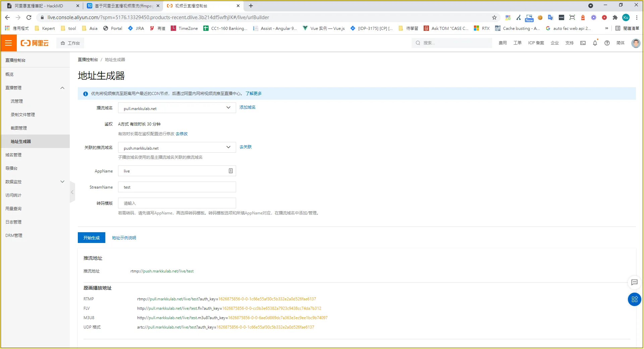The image size is (644, 349).
Task: Click the 开始生成 button
Action: coord(92,238)
